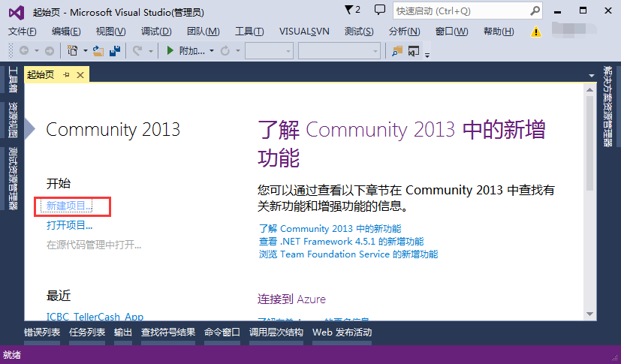Image resolution: width=621 pixels, height=364 pixels.
Task: Click the Quick Launch search magnifier icon
Action: tap(535, 11)
